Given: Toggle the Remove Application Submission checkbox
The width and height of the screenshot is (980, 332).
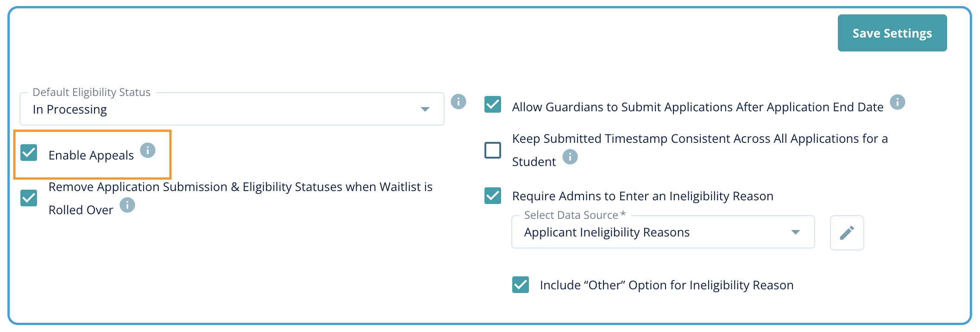Looking at the screenshot, I should tap(29, 198).
